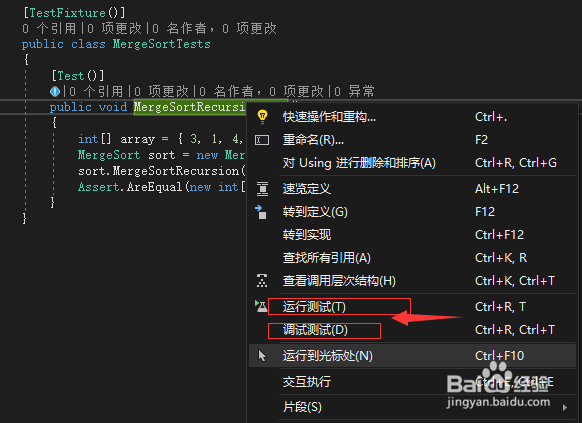The image size is (582, 423).
Task: Open 快速操作和重构... menu entry
Action: tap(412, 117)
